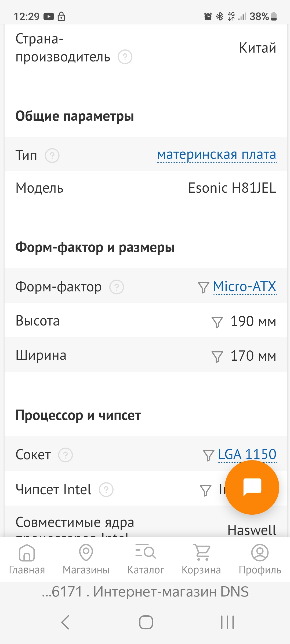Follow the материнская плата link
Viewport: 290px width, 644px height.
(216, 155)
